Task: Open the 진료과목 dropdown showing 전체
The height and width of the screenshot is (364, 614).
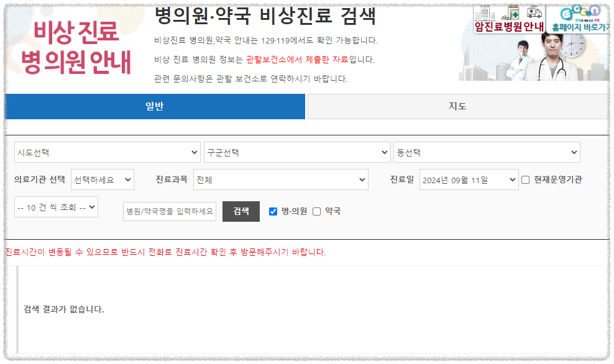Action: point(280,179)
